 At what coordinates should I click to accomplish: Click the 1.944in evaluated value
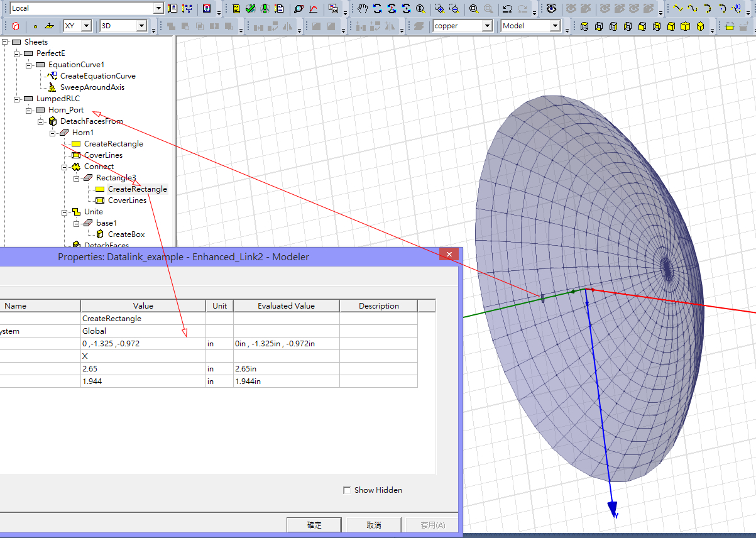tap(287, 382)
